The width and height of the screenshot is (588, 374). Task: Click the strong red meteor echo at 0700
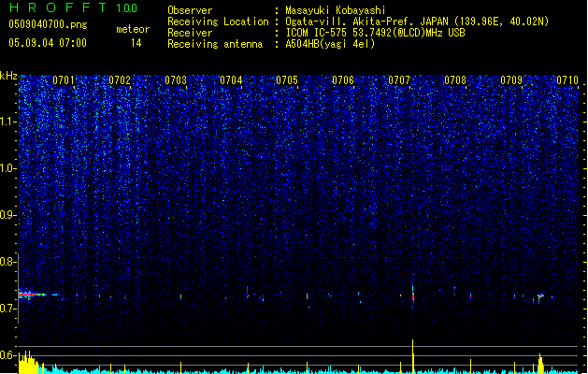(32, 295)
